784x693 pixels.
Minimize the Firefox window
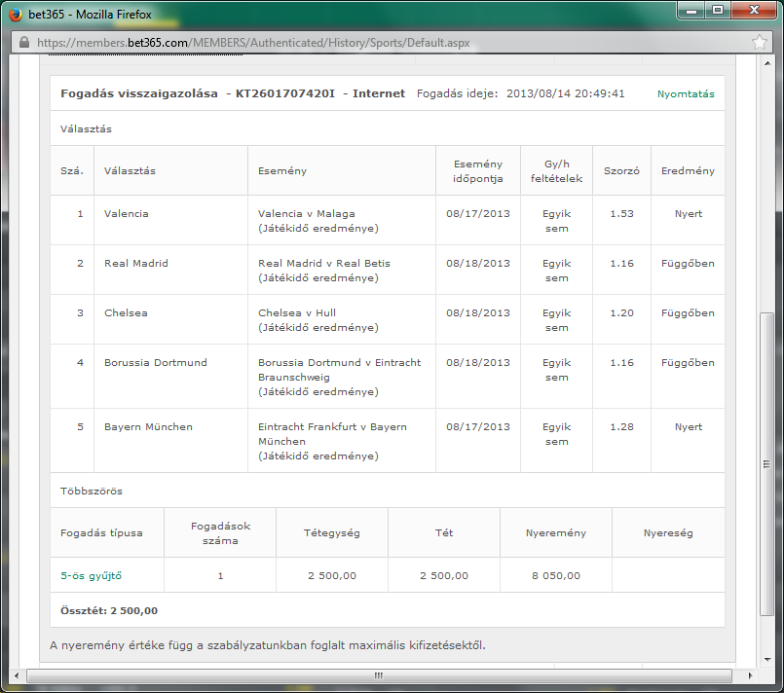[691, 11]
